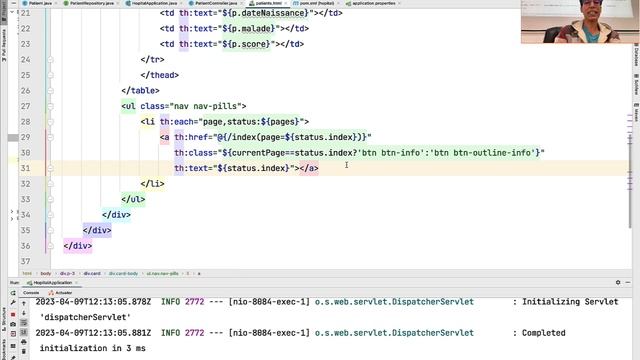The height and width of the screenshot is (360, 640).
Task: Click 'Initializing Servlet' in console log
Action: coord(570,302)
